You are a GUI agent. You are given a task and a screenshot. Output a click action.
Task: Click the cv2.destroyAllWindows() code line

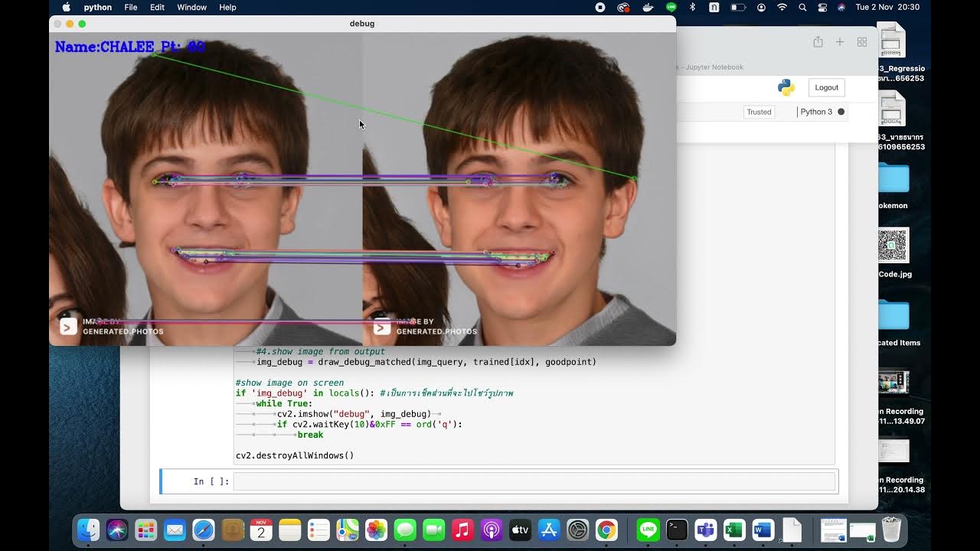(x=295, y=455)
